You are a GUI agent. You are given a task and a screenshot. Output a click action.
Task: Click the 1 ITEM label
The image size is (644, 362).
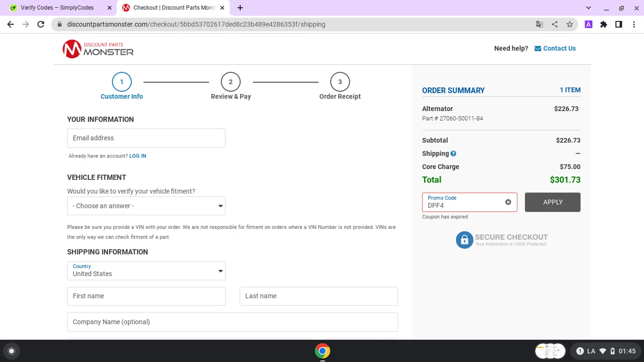(x=570, y=90)
